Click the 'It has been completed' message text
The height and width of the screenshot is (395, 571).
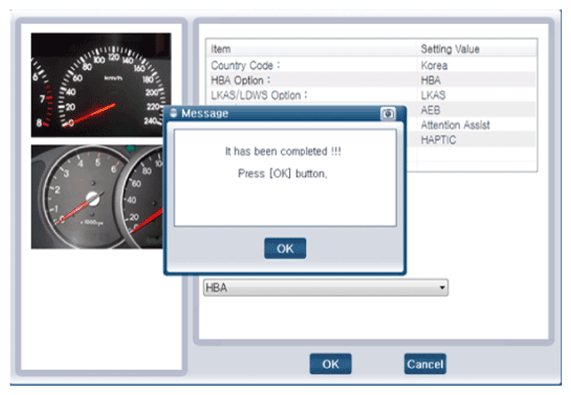tap(283, 151)
